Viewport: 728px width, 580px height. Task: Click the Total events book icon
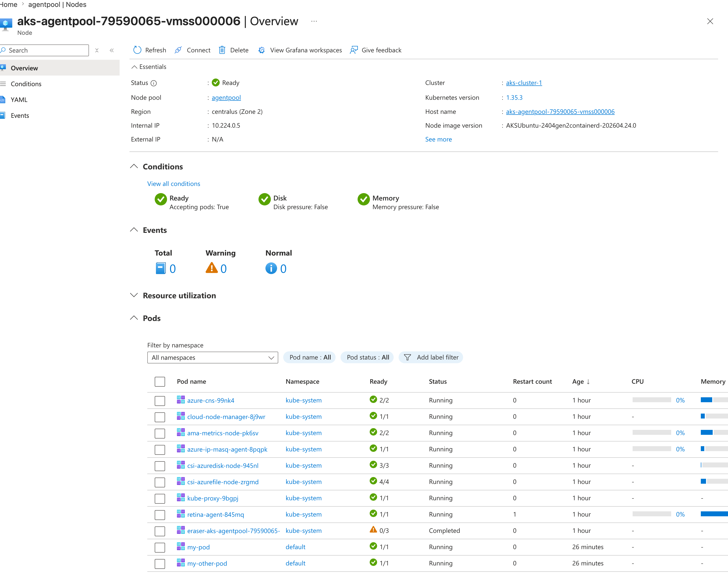(161, 269)
